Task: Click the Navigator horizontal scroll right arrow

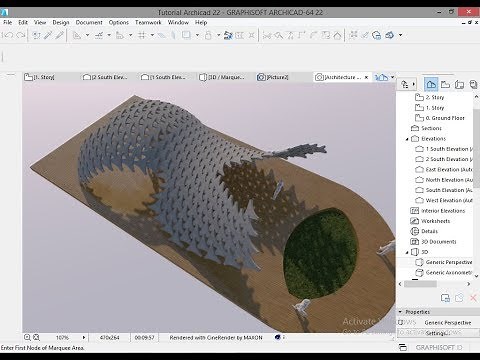Action: pos(469,284)
